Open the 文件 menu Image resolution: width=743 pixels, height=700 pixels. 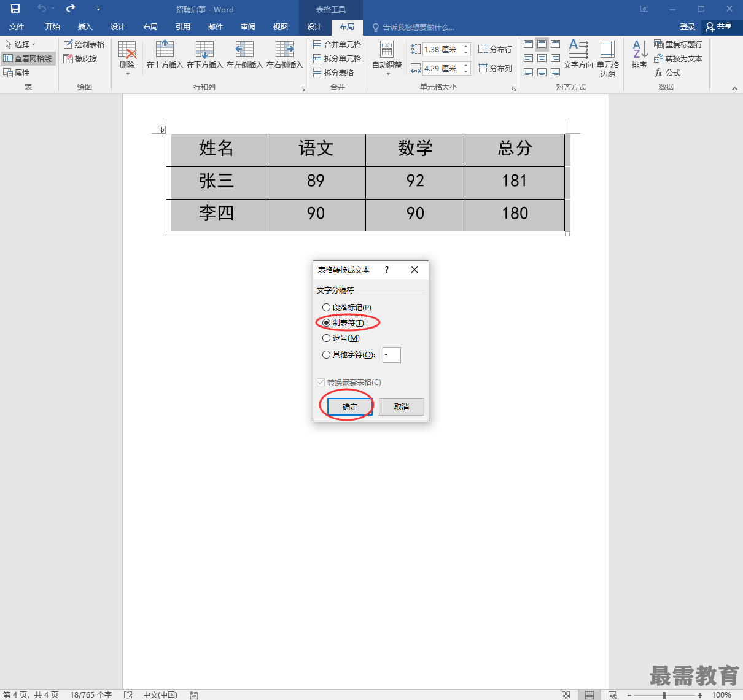coord(17,27)
